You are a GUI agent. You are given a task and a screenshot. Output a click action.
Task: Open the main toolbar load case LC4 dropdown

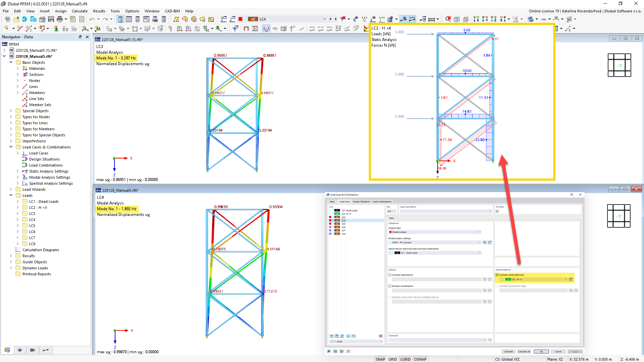324,19
